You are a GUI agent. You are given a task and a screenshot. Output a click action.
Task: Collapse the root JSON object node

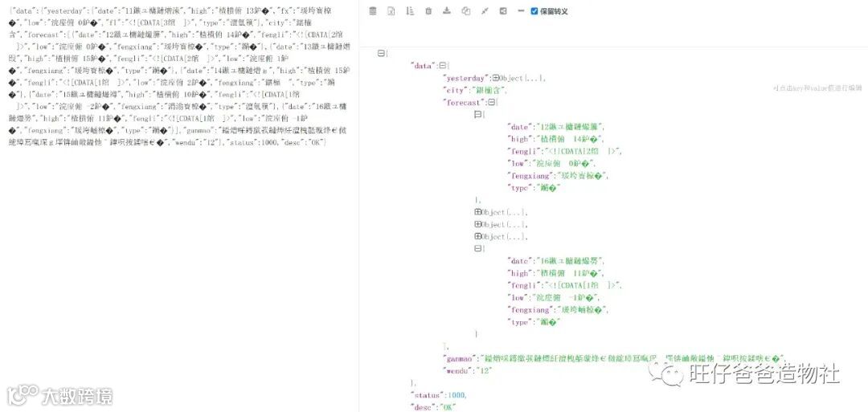381,53
